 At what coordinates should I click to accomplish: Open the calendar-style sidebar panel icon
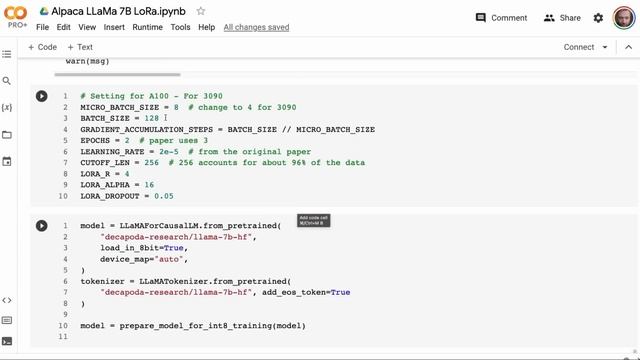(7, 162)
